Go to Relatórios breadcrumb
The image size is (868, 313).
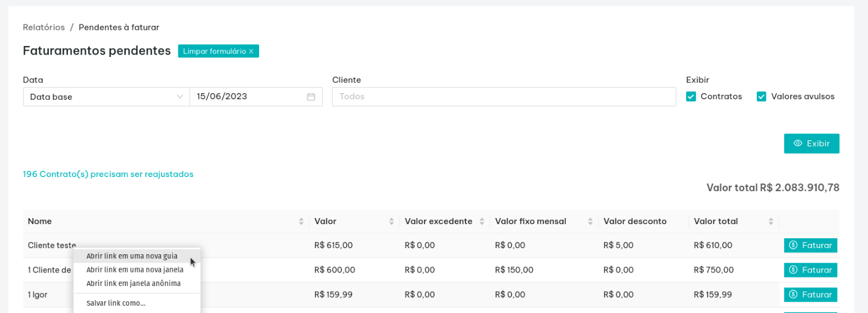pyautogui.click(x=43, y=27)
